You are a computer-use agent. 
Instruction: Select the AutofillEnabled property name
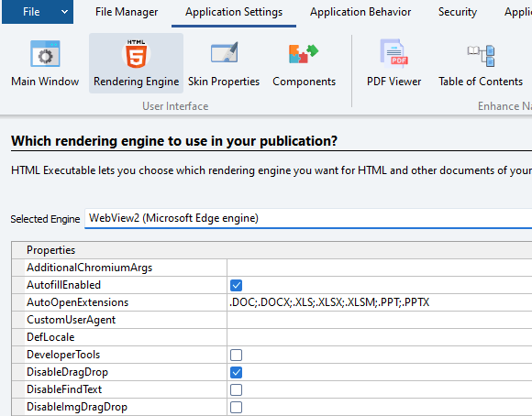click(64, 285)
